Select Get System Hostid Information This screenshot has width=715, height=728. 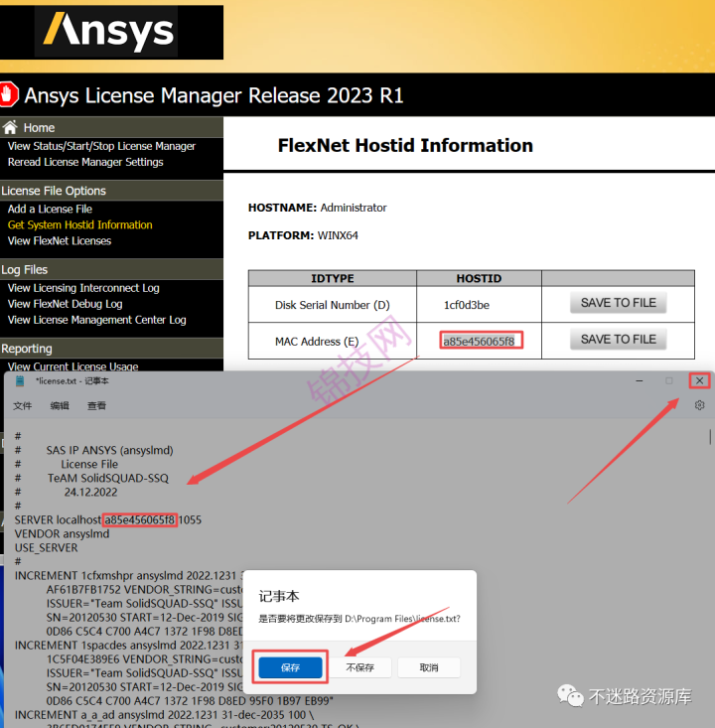[79, 224]
